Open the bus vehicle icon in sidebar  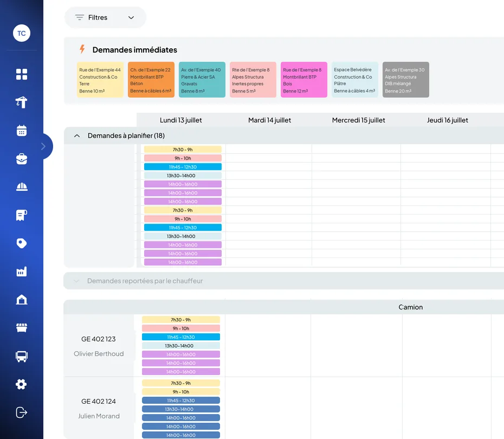(x=22, y=356)
